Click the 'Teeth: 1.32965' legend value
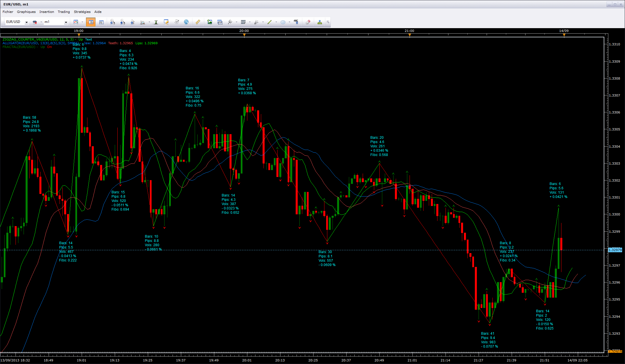 tap(121, 43)
